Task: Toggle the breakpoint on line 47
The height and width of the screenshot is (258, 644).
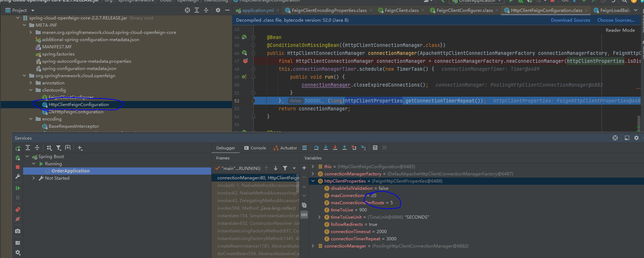Action: coord(245,61)
